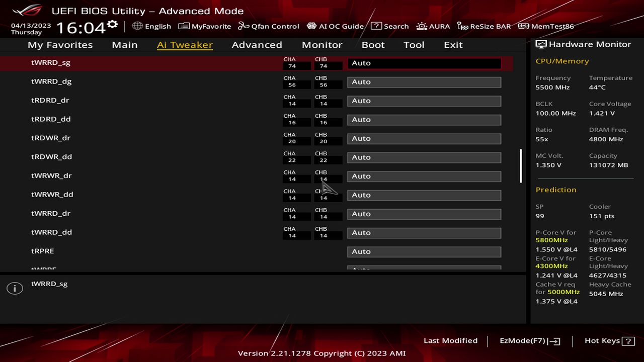Open the Boot tab
The width and height of the screenshot is (644, 362).
pos(373,45)
